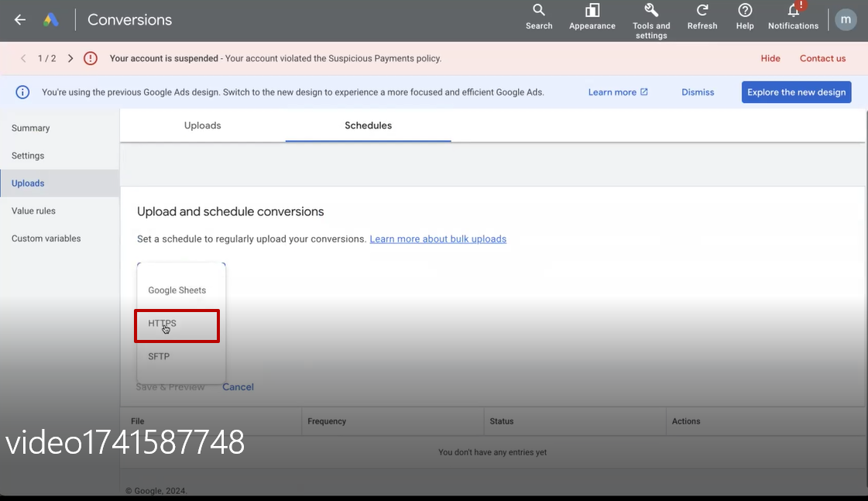Click the alert counter '1 / 2'
Viewport: 868px width, 501px height.
coord(47,58)
